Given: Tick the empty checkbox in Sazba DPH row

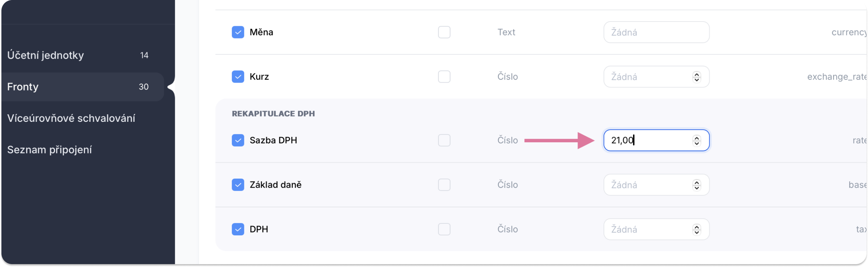Looking at the screenshot, I should pyautogui.click(x=444, y=140).
